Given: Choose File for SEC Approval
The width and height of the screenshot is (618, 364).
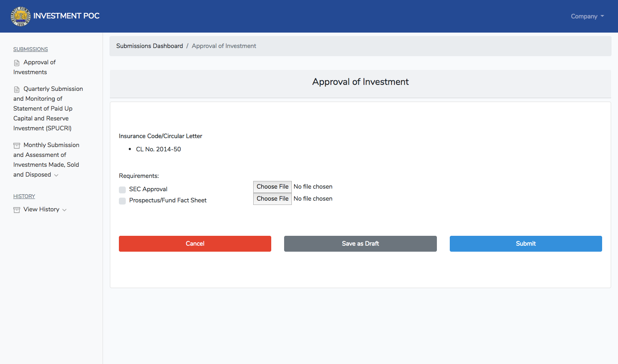Looking at the screenshot, I should (273, 187).
